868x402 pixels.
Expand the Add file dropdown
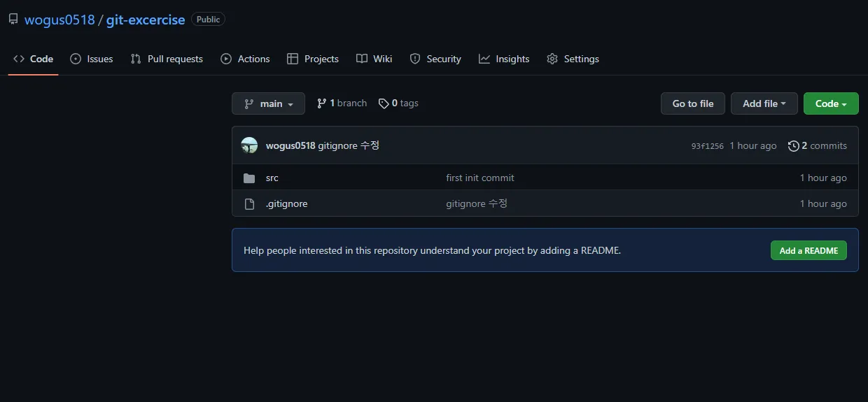(764, 103)
